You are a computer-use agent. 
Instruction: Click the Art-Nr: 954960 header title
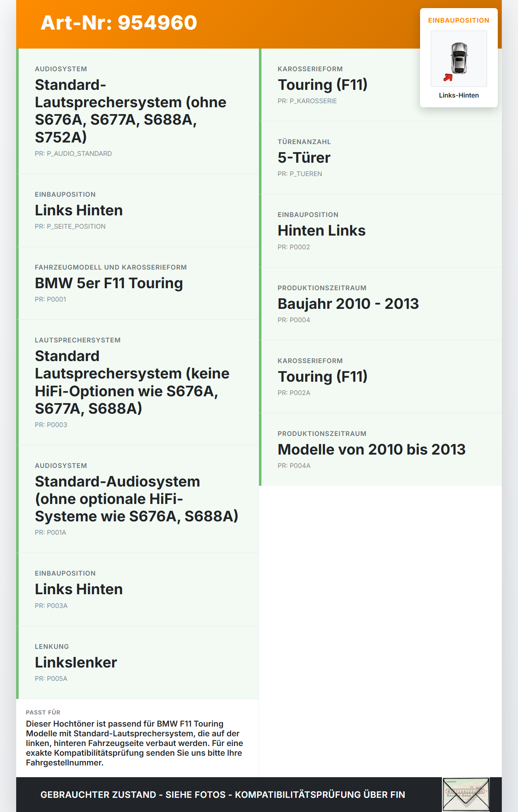tap(119, 23)
